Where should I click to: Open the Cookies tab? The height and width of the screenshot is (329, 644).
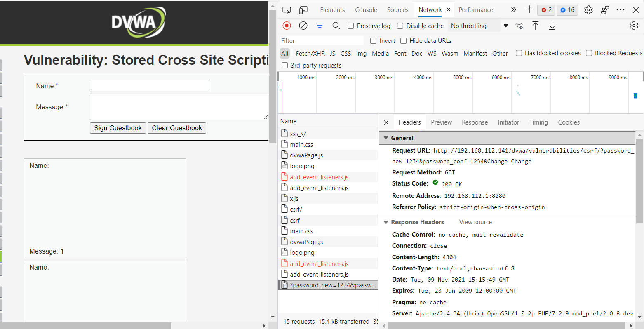click(569, 122)
